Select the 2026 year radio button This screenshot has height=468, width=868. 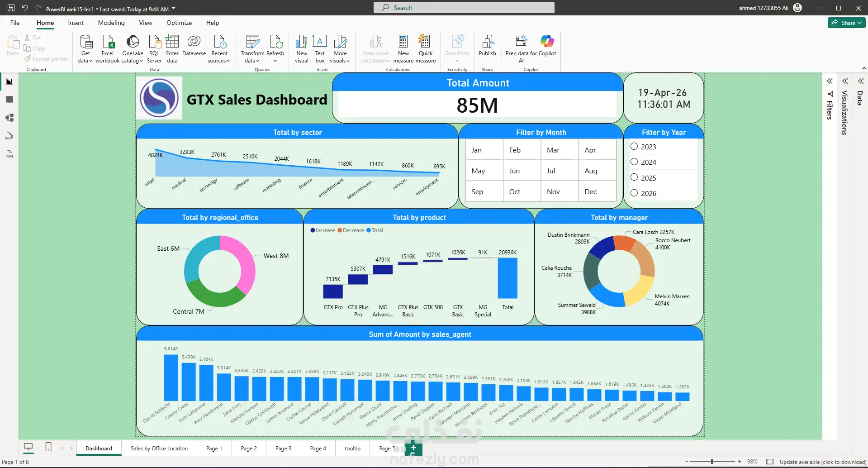(634, 193)
